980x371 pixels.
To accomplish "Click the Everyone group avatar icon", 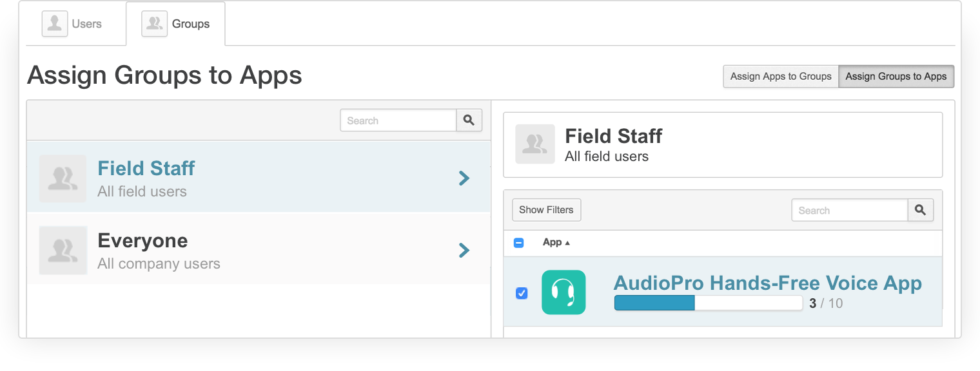I will 63,250.
